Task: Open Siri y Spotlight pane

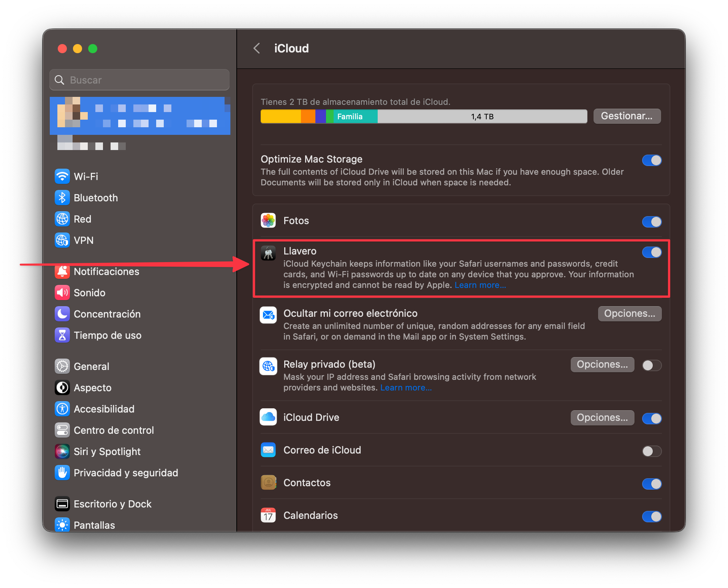Action: (x=140, y=451)
